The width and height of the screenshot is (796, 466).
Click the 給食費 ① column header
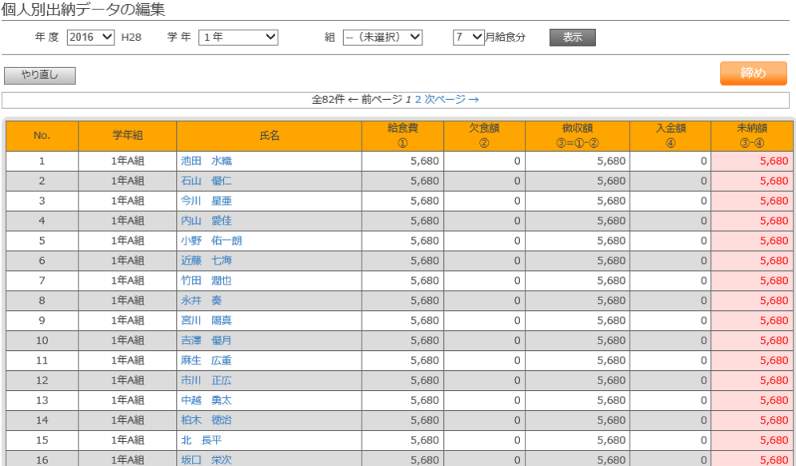[x=403, y=136]
